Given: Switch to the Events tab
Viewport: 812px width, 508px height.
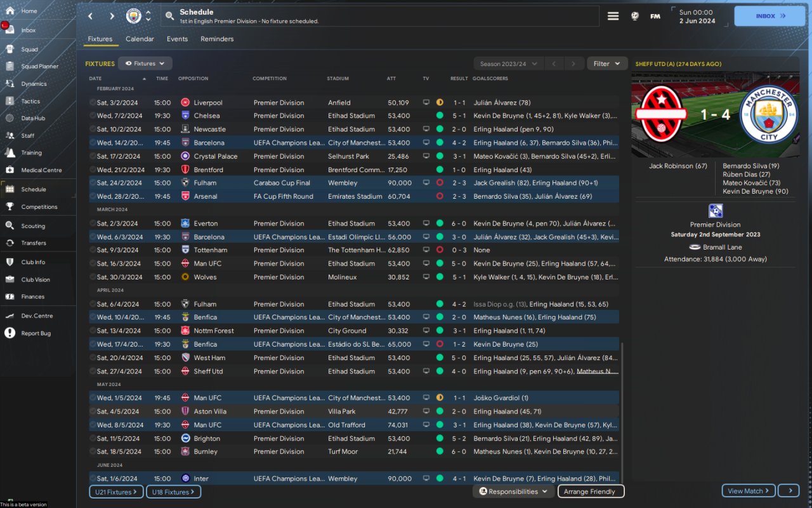Looking at the screenshot, I should (177, 39).
